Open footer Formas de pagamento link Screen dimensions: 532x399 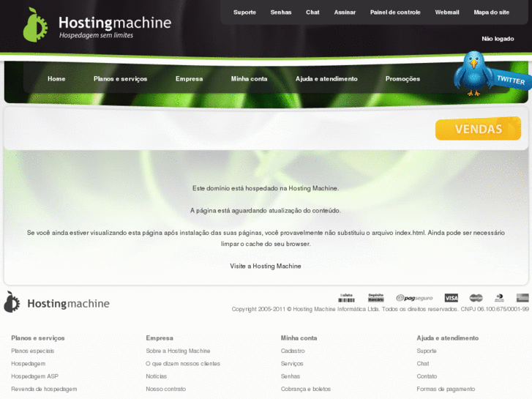tap(446, 389)
